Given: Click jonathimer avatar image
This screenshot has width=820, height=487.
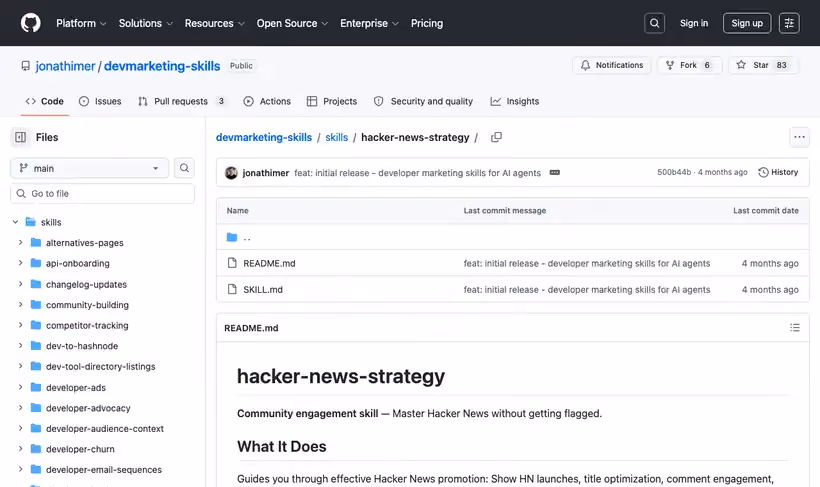Looking at the screenshot, I should tap(231, 173).
